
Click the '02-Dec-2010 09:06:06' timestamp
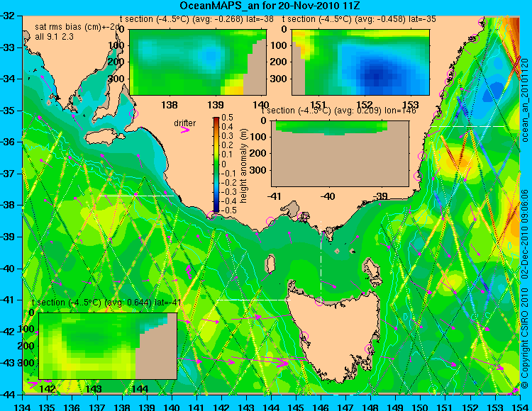(x=525, y=234)
